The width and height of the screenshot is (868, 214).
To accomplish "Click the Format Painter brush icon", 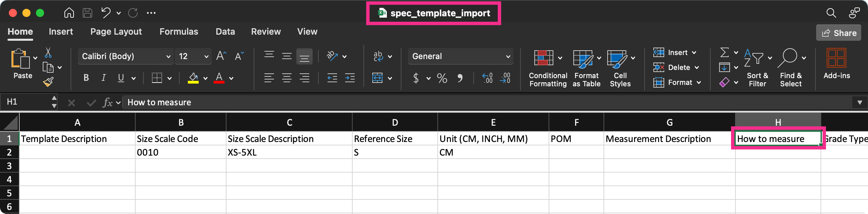I will 48,82.
